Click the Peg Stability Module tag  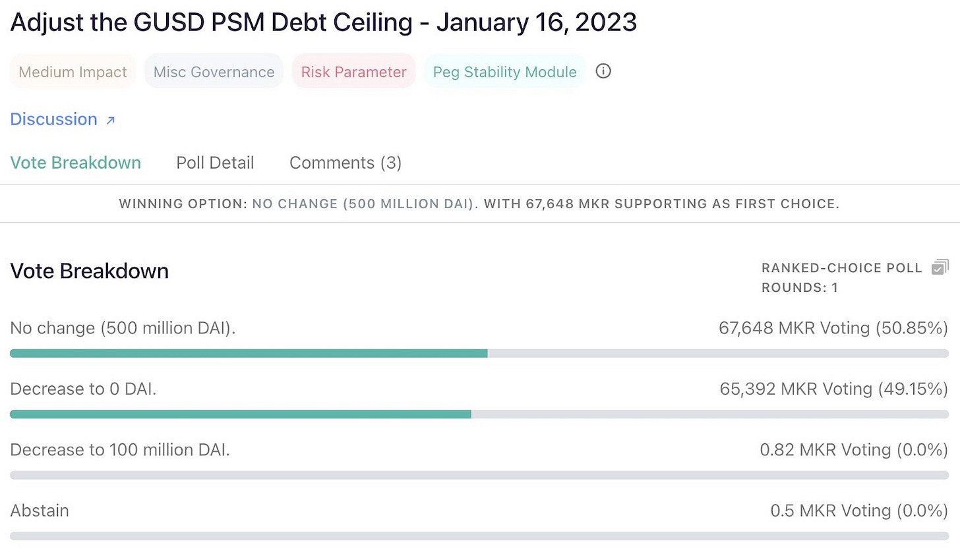click(x=504, y=72)
